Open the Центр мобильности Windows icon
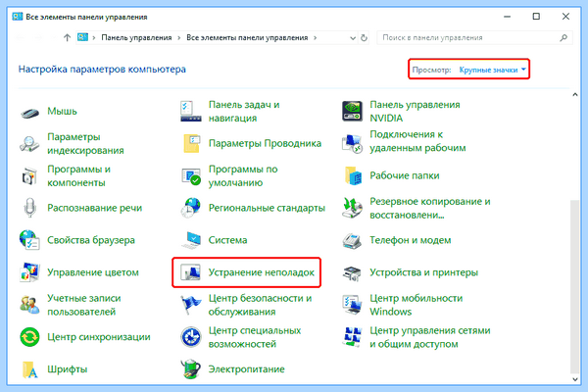 (x=352, y=305)
